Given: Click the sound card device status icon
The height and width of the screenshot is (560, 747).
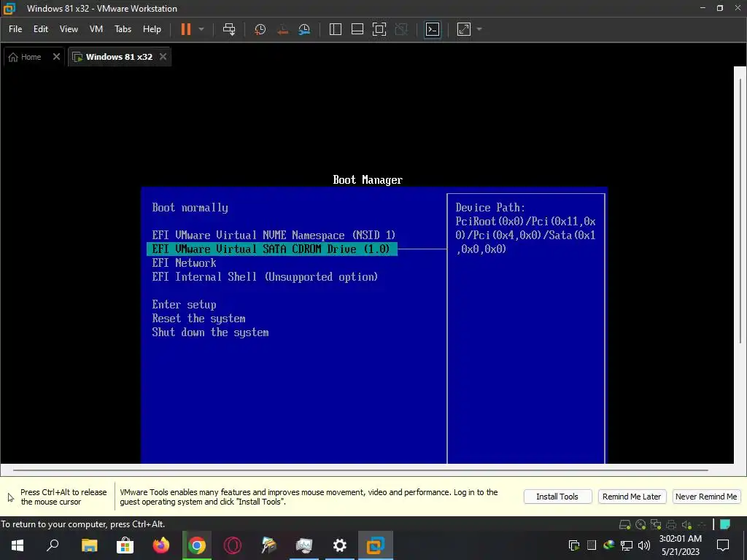Looking at the screenshot, I should point(686,525).
